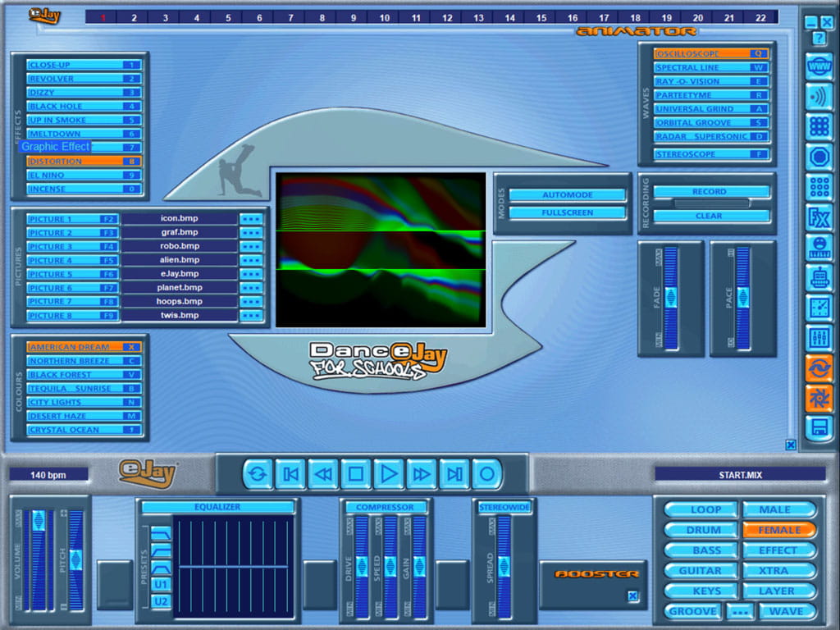Click the Record button in Recording panel
Screen dimensions: 840x630
(710, 191)
